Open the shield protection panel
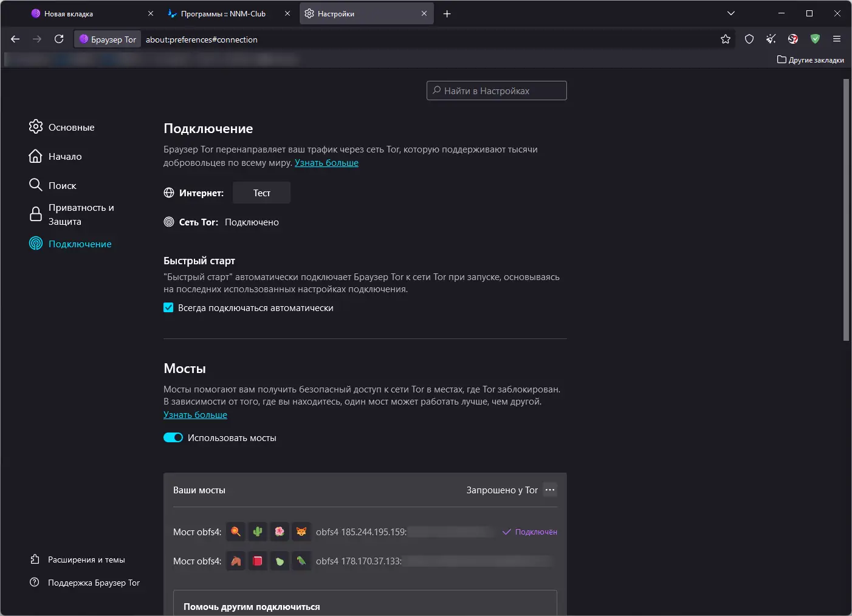Screen dimensions: 852x616 (x=749, y=39)
